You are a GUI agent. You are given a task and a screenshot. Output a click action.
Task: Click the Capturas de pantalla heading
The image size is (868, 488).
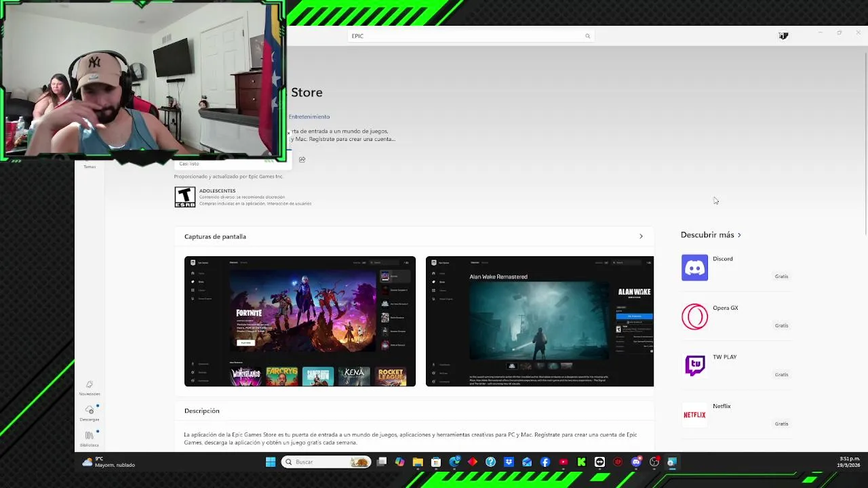(215, 237)
